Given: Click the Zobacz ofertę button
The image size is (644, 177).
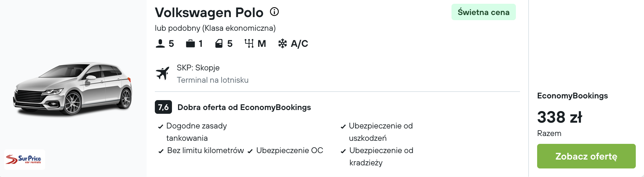Looking at the screenshot, I should (586, 156).
